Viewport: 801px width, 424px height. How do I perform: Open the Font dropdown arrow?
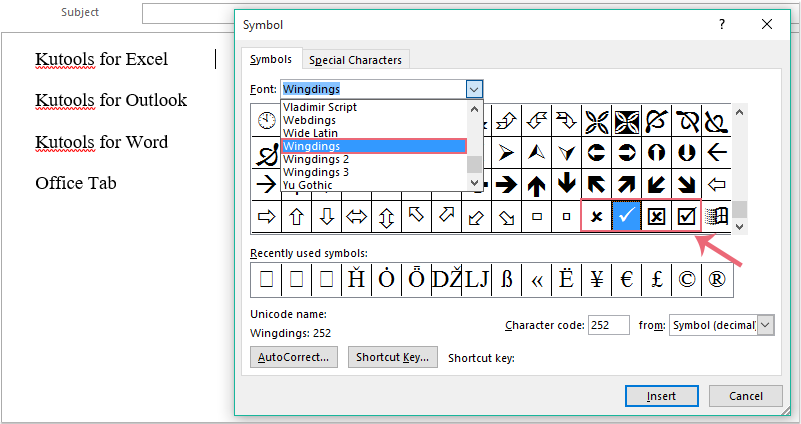(x=474, y=89)
